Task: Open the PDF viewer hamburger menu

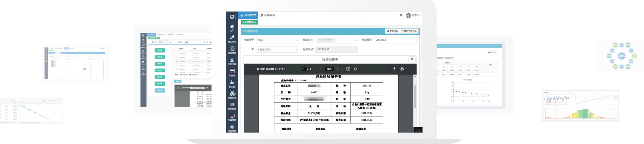Action: (250, 69)
